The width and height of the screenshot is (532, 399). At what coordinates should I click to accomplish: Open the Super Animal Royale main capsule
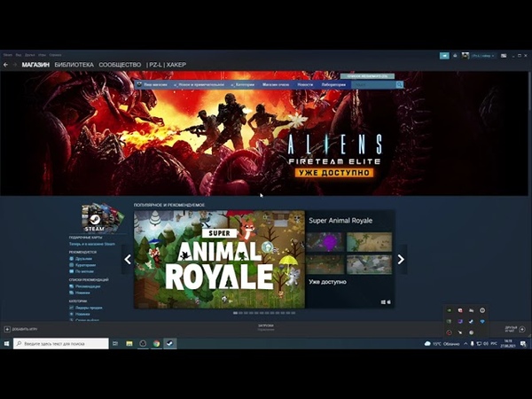coord(219,260)
